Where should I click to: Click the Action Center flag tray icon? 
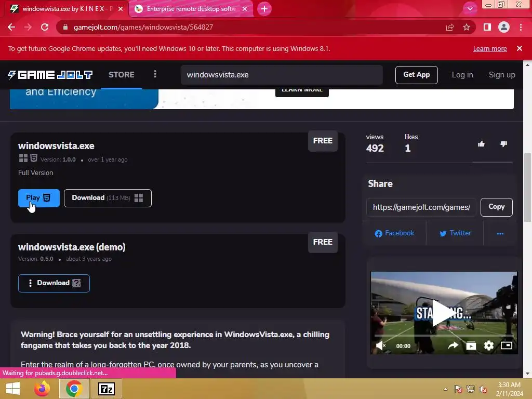(458, 389)
